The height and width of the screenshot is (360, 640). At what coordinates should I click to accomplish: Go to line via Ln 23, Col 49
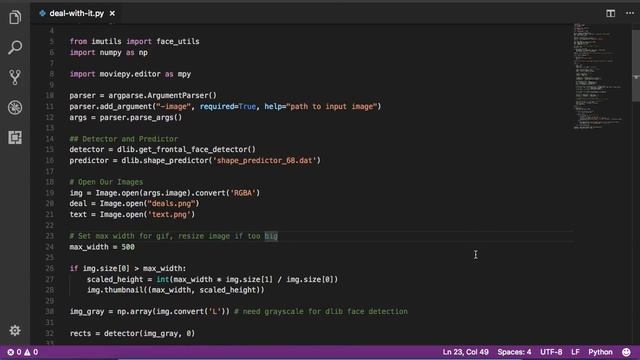tap(465, 352)
